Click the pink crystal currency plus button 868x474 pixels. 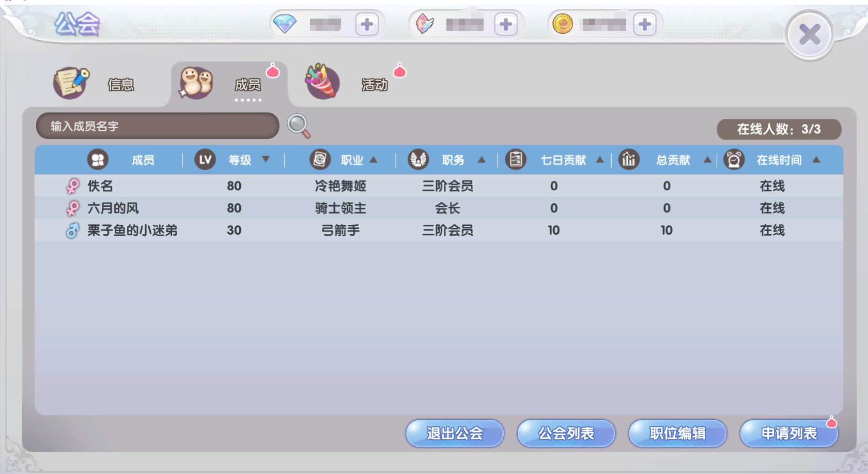pyautogui.click(x=506, y=24)
